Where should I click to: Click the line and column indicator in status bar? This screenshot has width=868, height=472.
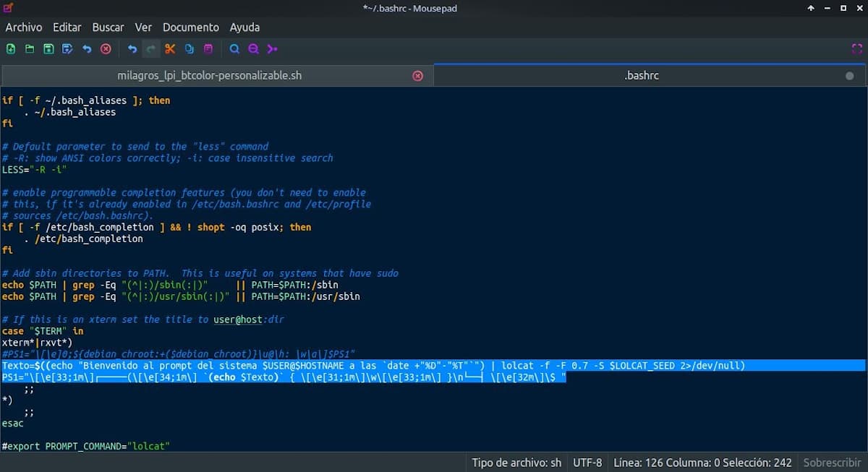click(702, 463)
